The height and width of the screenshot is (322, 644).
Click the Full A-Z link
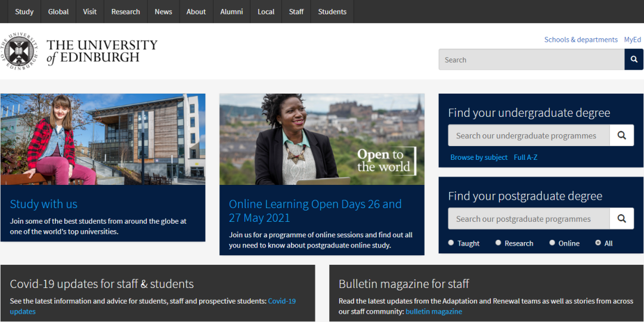(526, 157)
